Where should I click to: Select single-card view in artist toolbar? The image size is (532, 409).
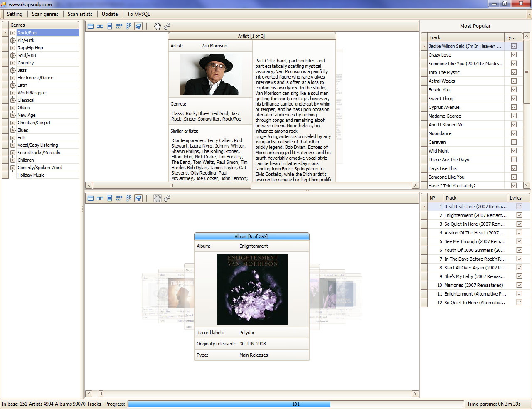point(91,26)
